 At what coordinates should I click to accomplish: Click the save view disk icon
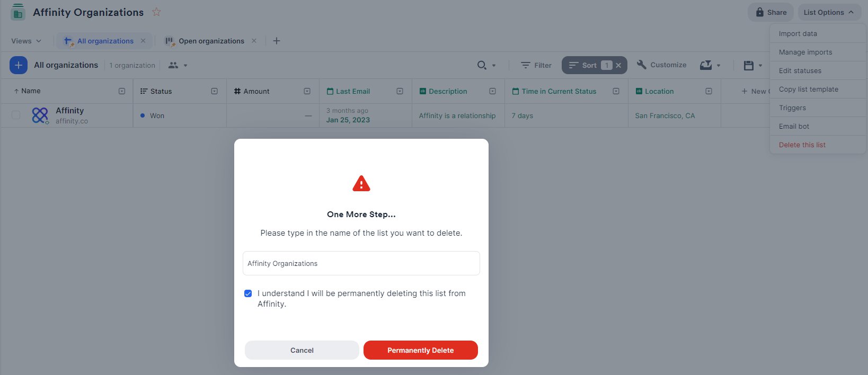pos(748,65)
